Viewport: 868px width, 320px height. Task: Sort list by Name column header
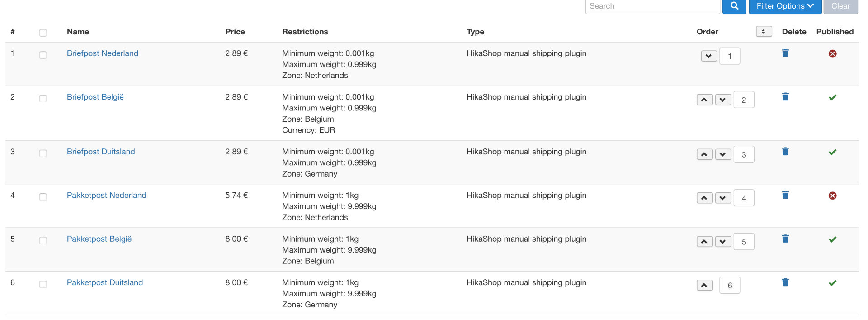point(78,32)
